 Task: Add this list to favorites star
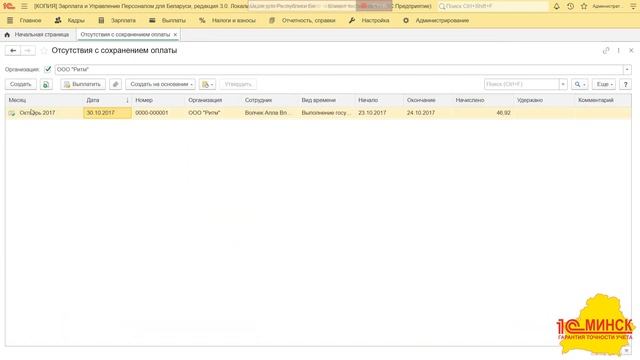(44, 51)
